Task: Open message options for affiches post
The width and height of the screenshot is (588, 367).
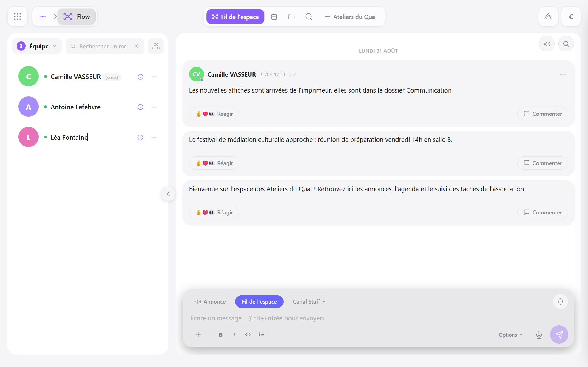Action: [563, 74]
